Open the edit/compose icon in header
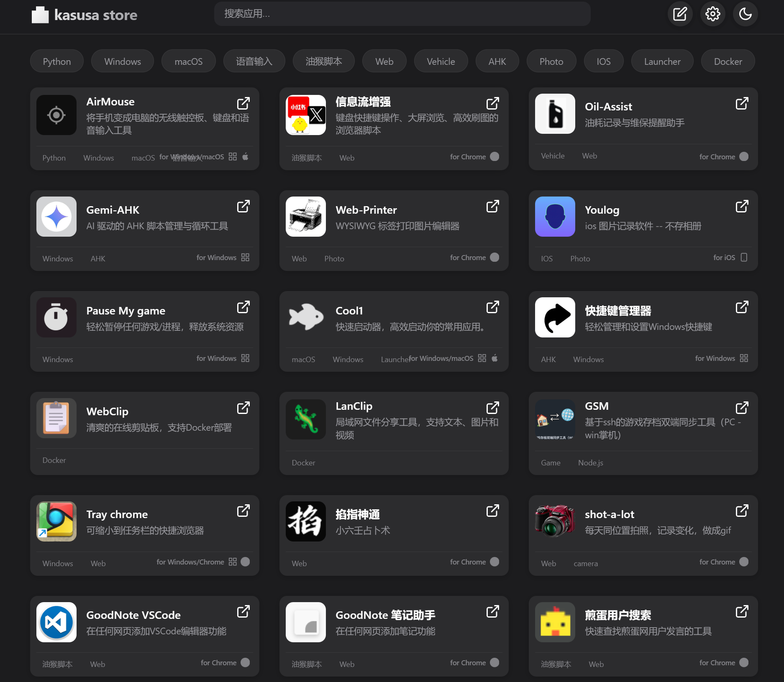The width and height of the screenshot is (784, 682). 680,14
